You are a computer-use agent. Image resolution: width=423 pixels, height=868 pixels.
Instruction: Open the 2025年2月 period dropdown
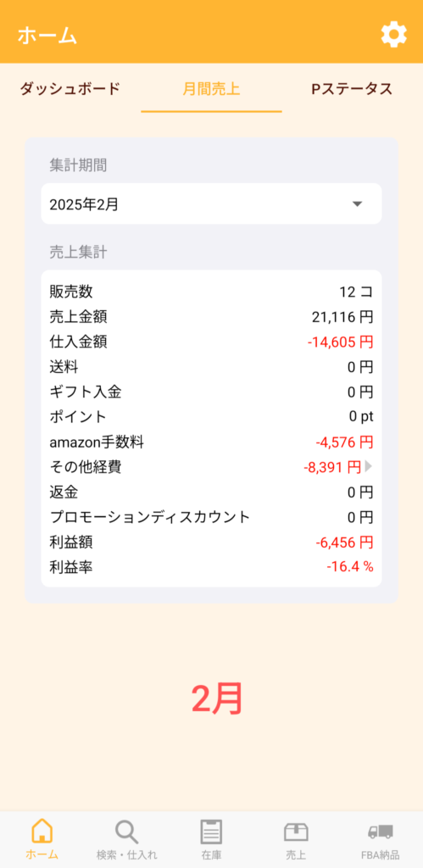pyautogui.click(x=211, y=203)
